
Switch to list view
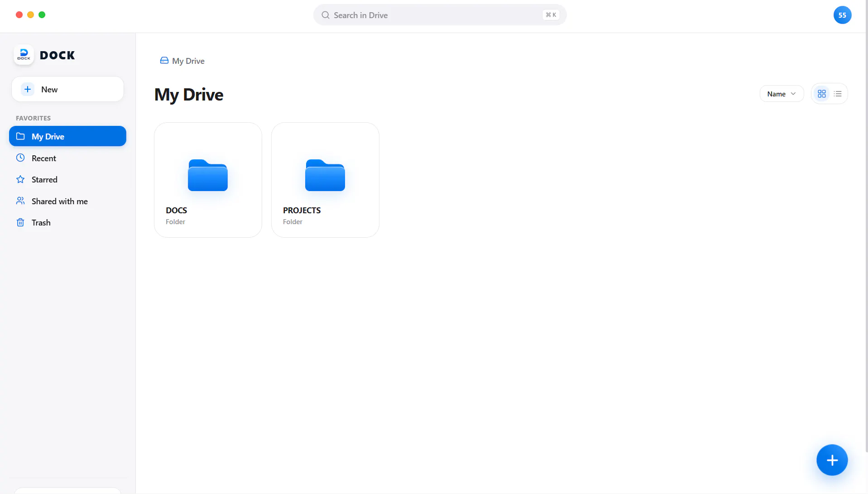click(838, 94)
